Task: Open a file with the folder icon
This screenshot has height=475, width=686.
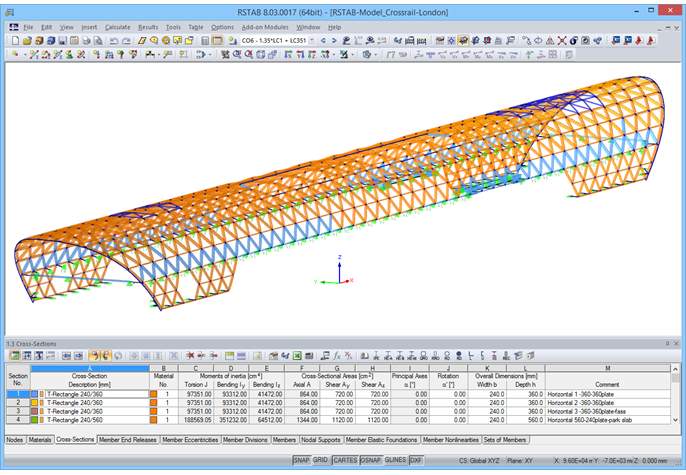Action: (27, 41)
